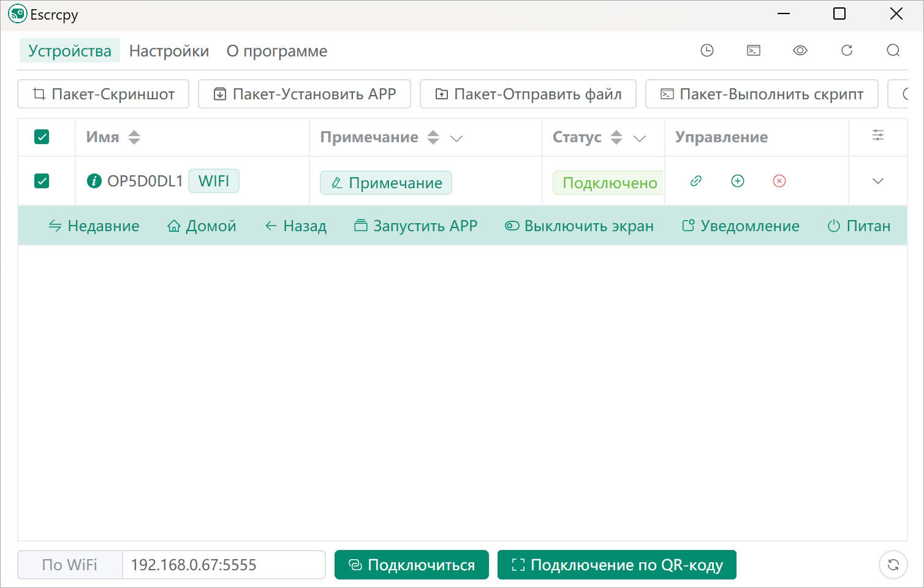
Task: Switch to the Настройки tab
Action: pyautogui.click(x=169, y=51)
